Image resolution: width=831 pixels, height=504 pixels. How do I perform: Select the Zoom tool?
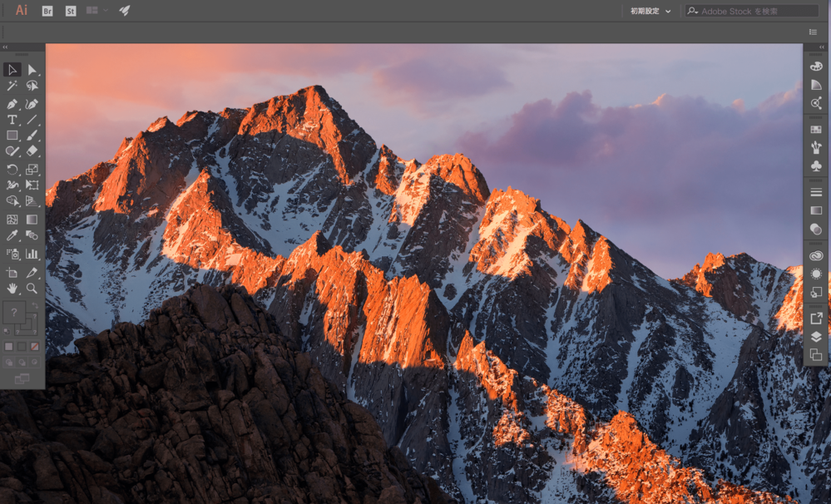tap(32, 289)
